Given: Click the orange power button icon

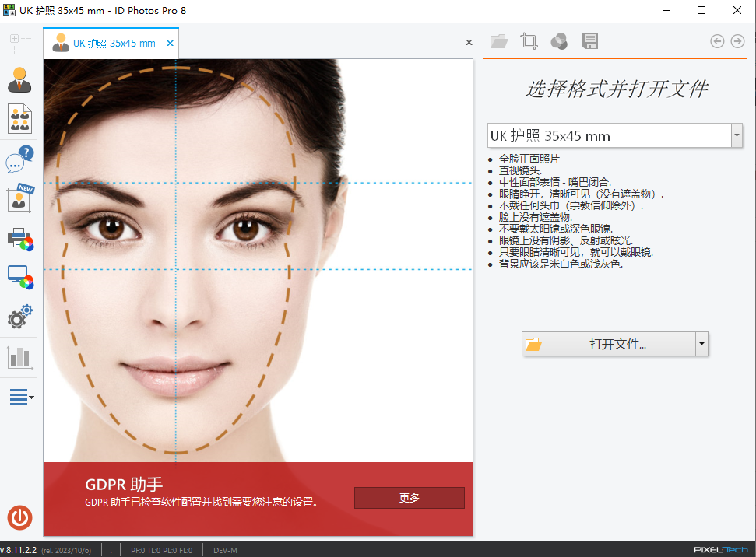Looking at the screenshot, I should pyautogui.click(x=20, y=517).
